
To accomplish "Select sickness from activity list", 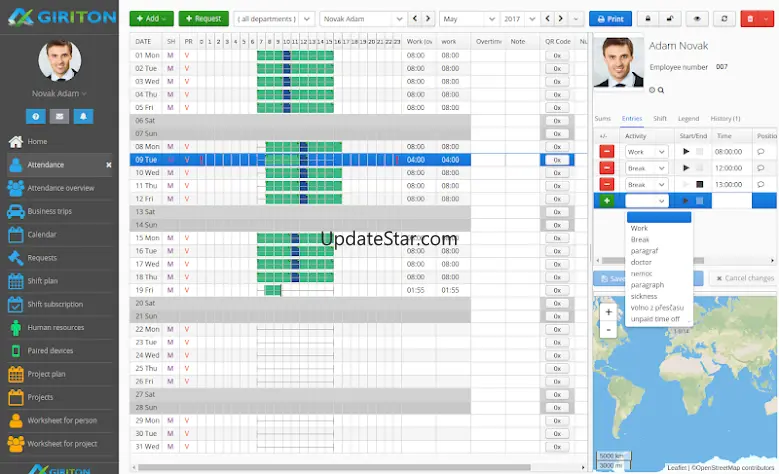I will pyautogui.click(x=644, y=297).
